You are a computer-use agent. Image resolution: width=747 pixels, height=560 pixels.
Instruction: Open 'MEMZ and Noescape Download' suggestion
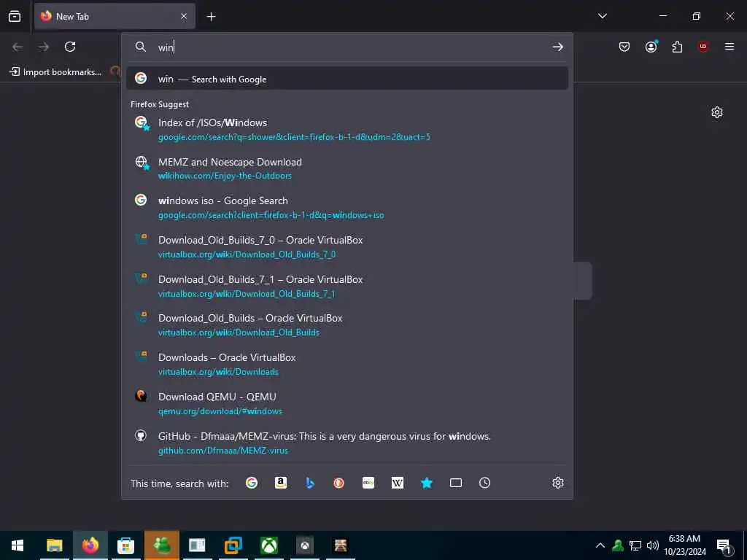(x=347, y=168)
